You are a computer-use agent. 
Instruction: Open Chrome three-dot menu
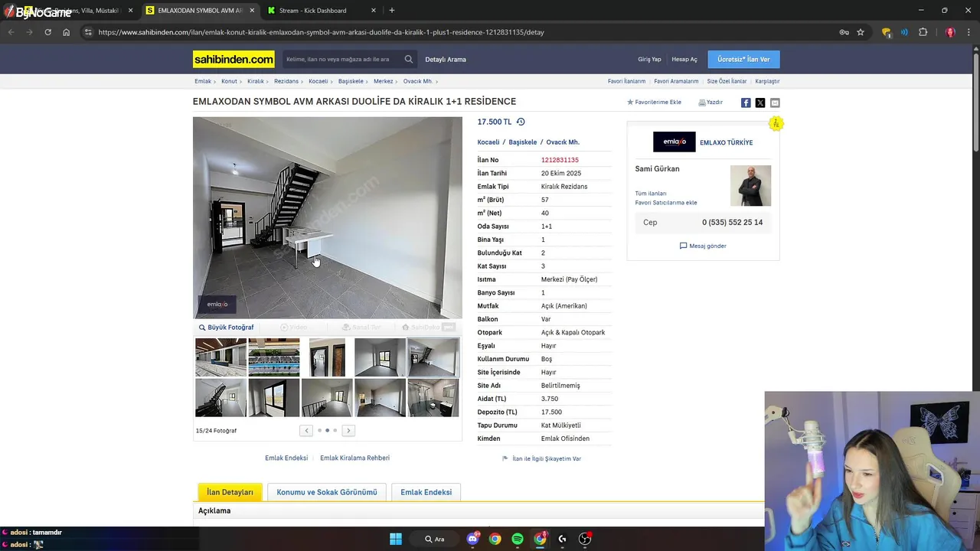pos(969,32)
